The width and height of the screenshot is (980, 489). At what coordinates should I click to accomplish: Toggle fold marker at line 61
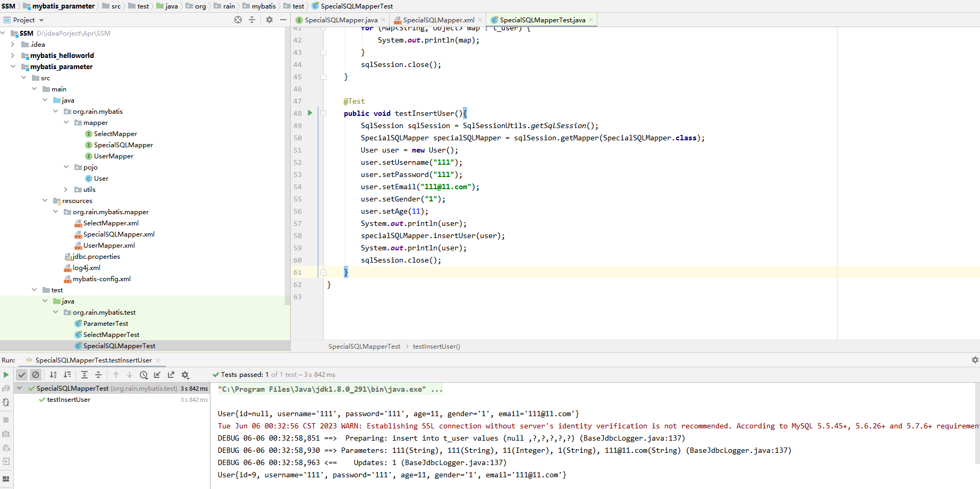point(323,272)
